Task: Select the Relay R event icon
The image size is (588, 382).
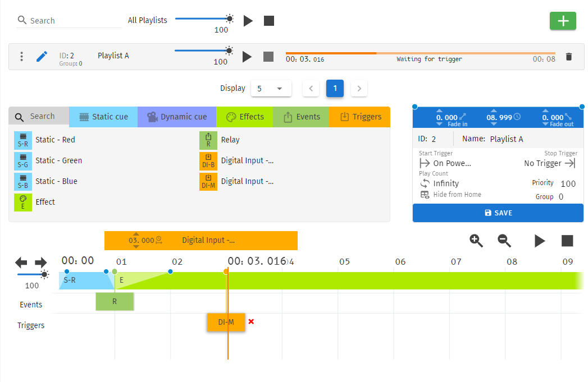Action: click(x=208, y=140)
